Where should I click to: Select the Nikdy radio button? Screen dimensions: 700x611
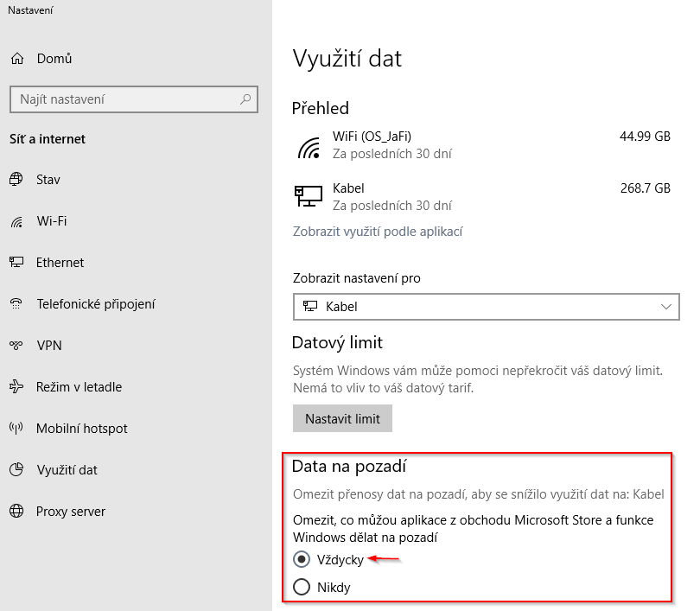click(302, 587)
